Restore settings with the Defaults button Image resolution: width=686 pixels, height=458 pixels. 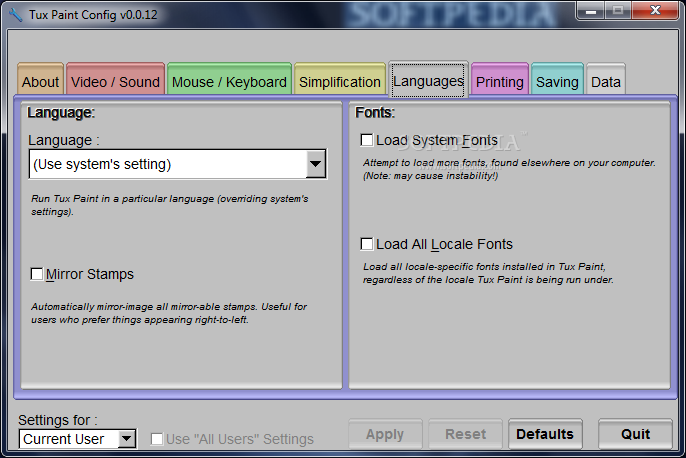click(545, 434)
